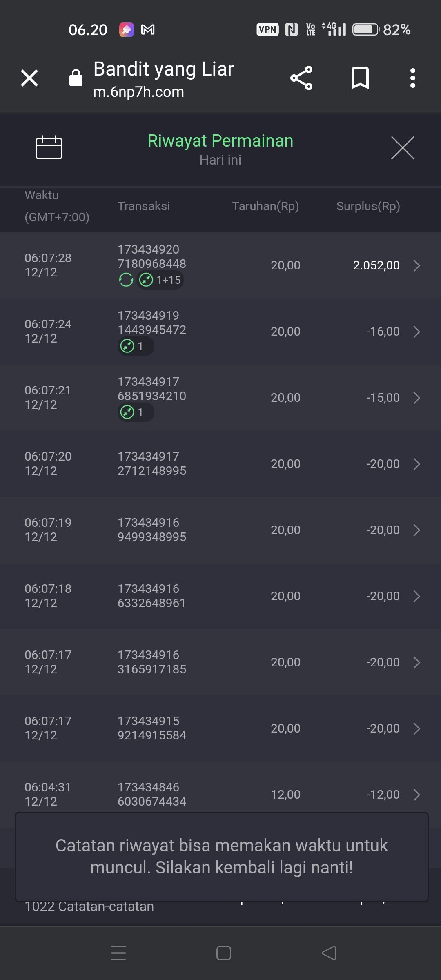Bookmark this page with the bookmark icon
Viewport: 441px width, 980px height.
(x=360, y=78)
